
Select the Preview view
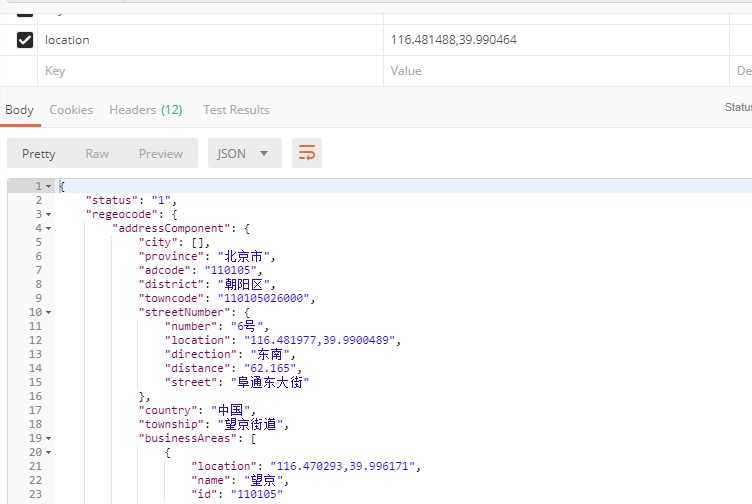pos(161,154)
